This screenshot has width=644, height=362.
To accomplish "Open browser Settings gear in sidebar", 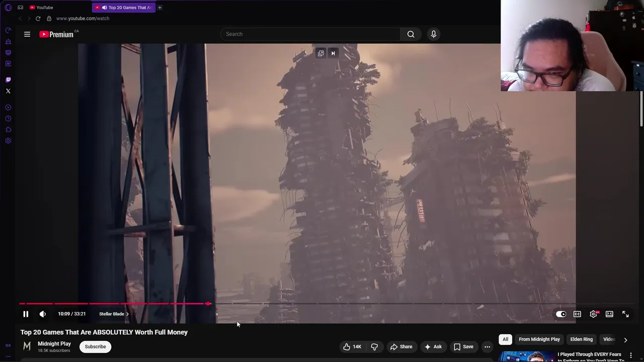I will coord(8,141).
